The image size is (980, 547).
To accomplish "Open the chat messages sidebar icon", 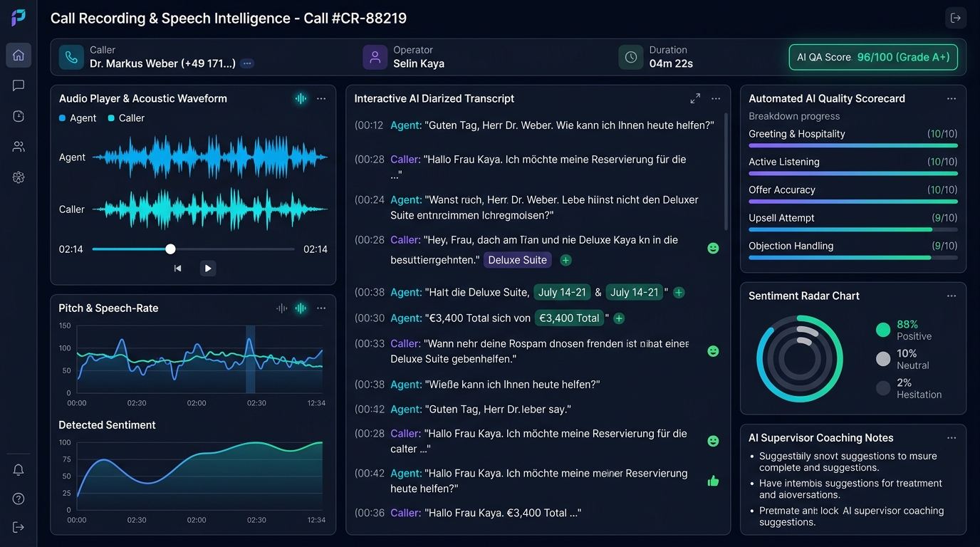I will pos(19,85).
